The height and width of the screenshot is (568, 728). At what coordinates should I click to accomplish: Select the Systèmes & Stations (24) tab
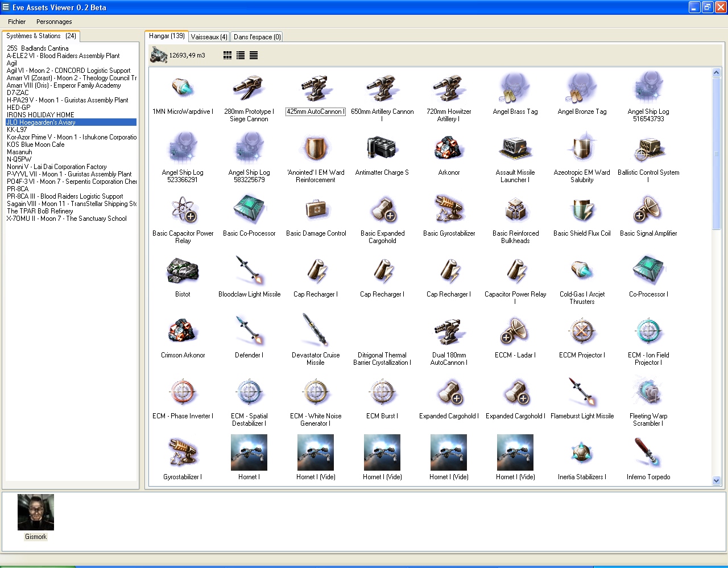(41, 36)
